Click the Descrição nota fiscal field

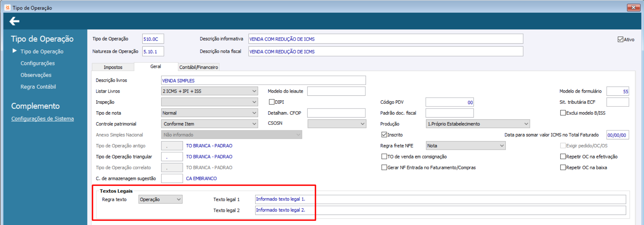(x=386, y=51)
